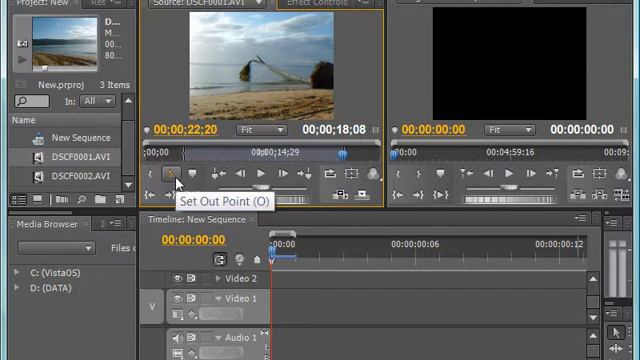Go to Out point in Program monitor
The image size is (640, 360).
(x=419, y=195)
